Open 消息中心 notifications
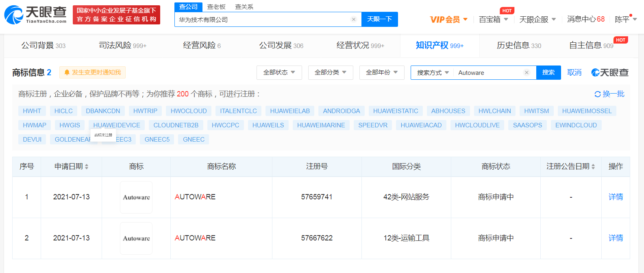The width and height of the screenshot is (644, 273). 586,20
